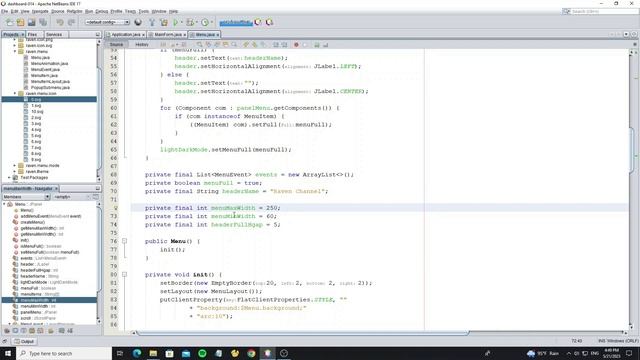Click the editor horizontal scrollbar
This screenshot has height=360, width=640.
click(302, 333)
